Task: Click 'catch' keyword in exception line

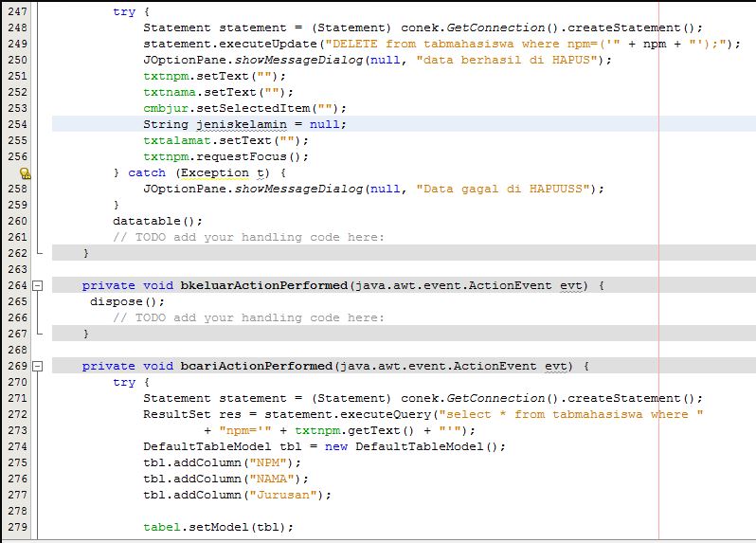Action: [x=147, y=172]
